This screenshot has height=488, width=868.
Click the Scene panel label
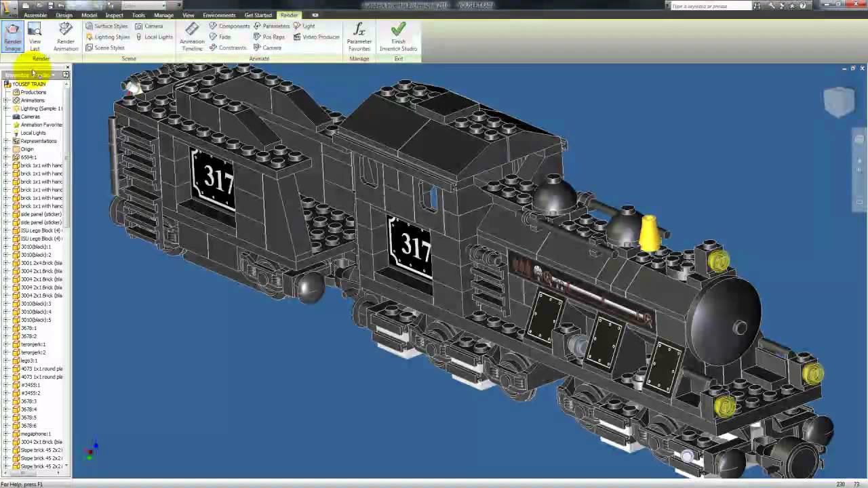tap(129, 59)
